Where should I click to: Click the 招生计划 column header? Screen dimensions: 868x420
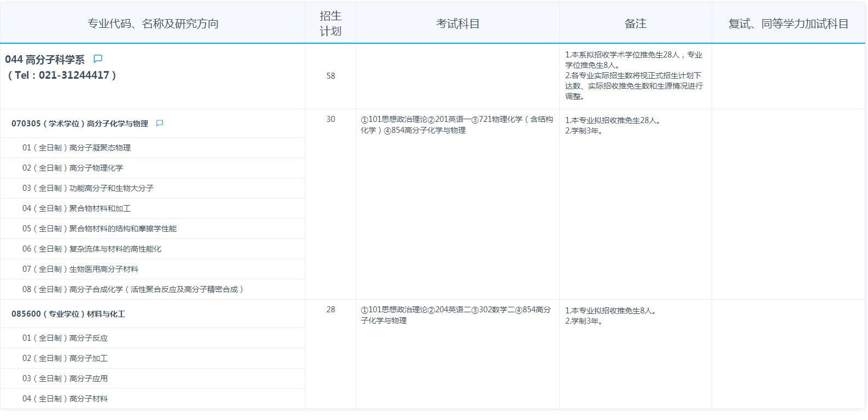click(330, 24)
